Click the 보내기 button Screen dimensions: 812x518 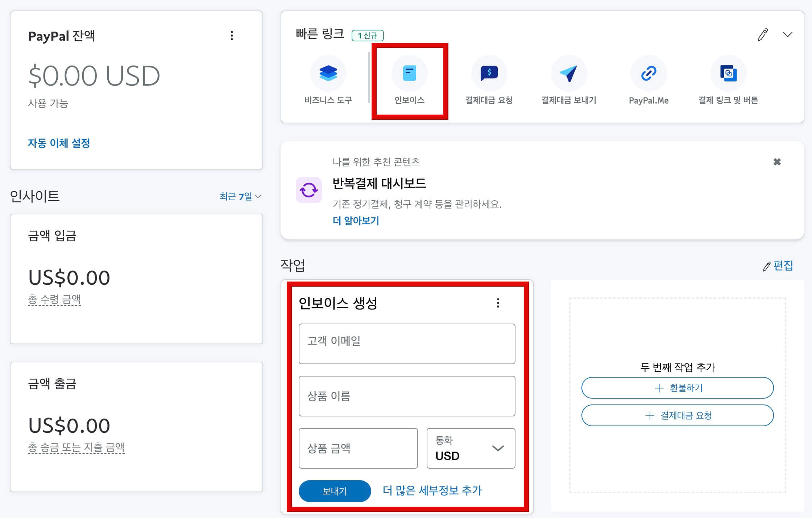pyautogui.click(x=335, y=491)
